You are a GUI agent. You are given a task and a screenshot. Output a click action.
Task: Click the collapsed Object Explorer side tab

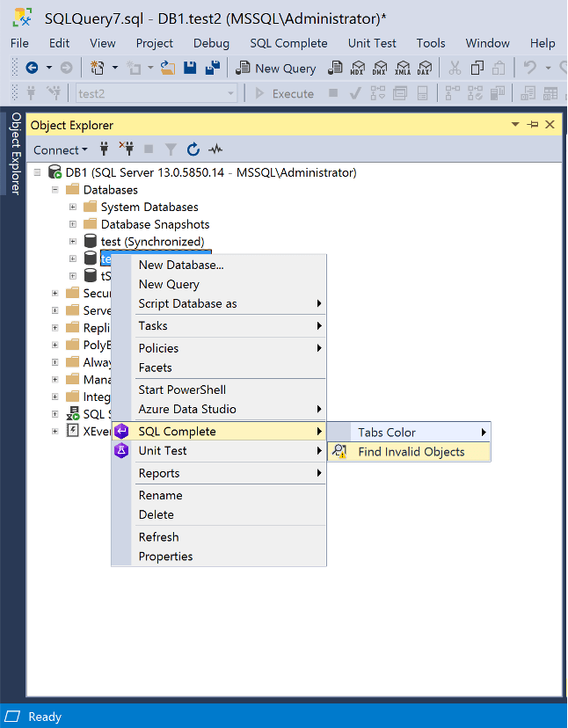(15, 153)
